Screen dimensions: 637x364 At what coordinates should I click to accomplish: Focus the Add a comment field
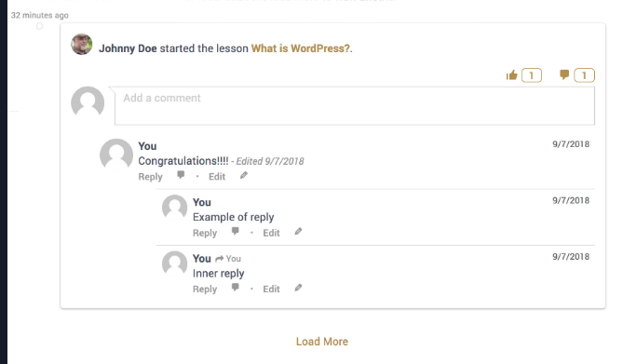tap(355, 105)
